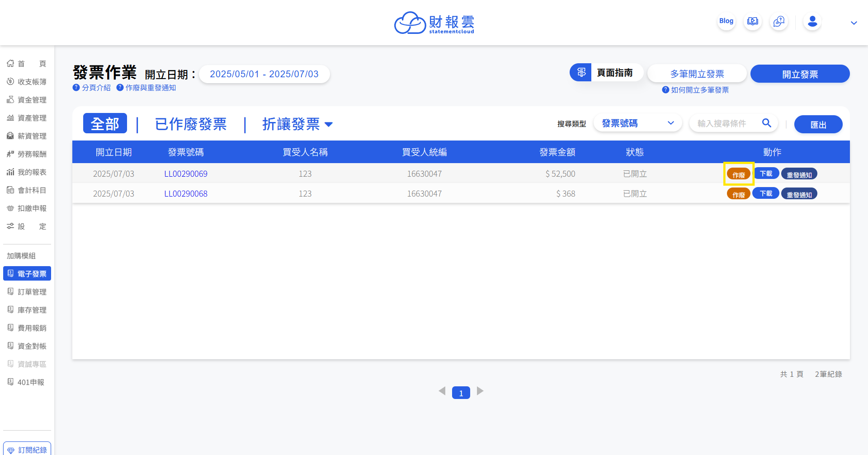Open 搜尋類型 發票號碼 dropdown
Viewport: 868px width, 455px height.
pos(638,123)
